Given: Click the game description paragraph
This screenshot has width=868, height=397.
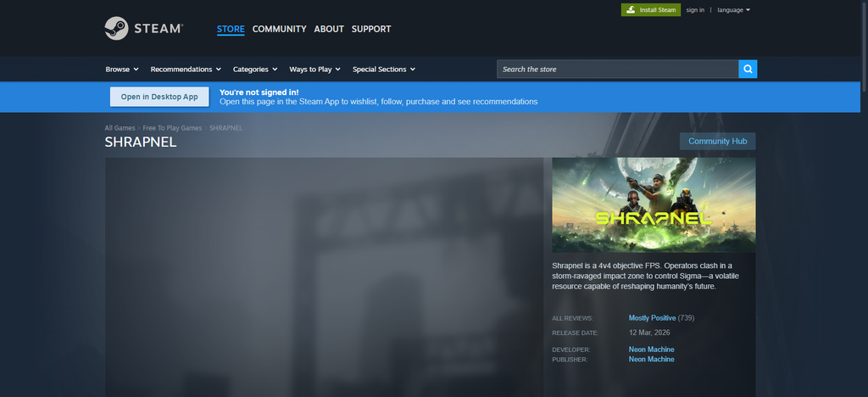Looking at the screenshot, I should click(x=645, y=276).
